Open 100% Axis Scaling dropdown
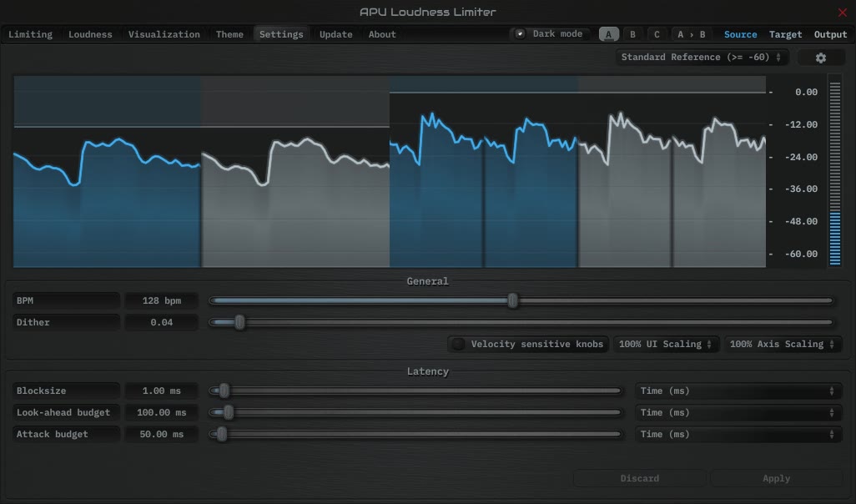The height and width of the screenshot is (504, 856). [x=783, y=344]
